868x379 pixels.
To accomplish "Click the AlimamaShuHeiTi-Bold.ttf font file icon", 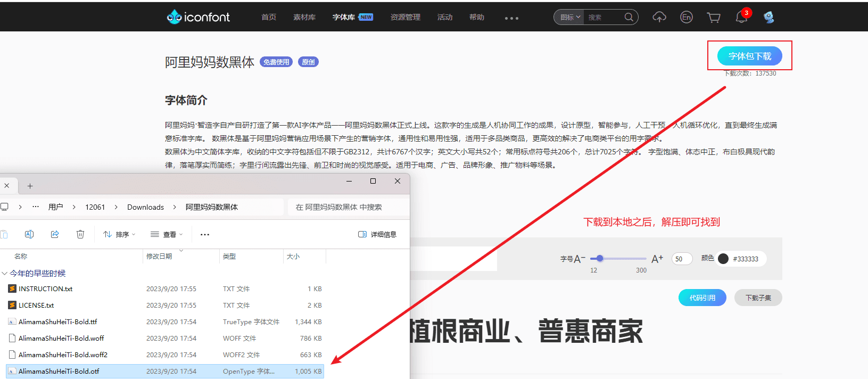I will point(12,322).
